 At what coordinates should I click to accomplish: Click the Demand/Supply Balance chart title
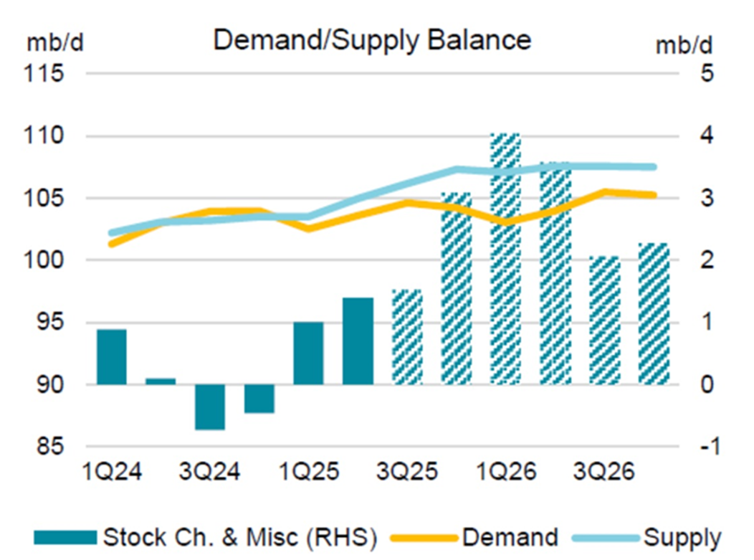tap(372, 40)
